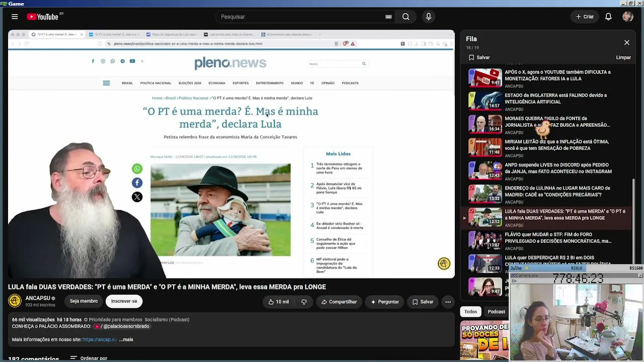Play the FLÁVIO quer MUDAR o STF thumbnail

[485, 240]
